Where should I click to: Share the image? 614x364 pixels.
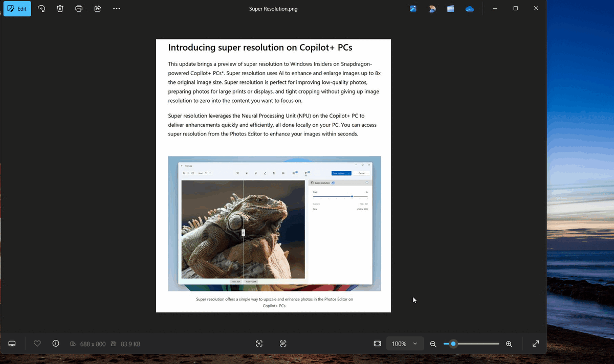pos(98,8)
